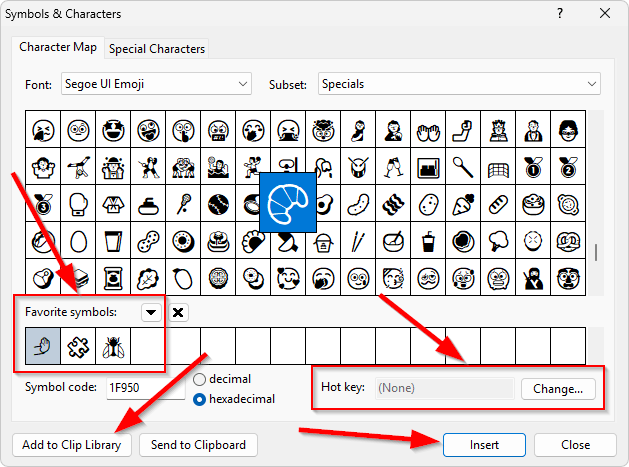Click the Hot key (None) field
Image resolution: width=629 pixels, height=467 pixels.
pos(444,388)
